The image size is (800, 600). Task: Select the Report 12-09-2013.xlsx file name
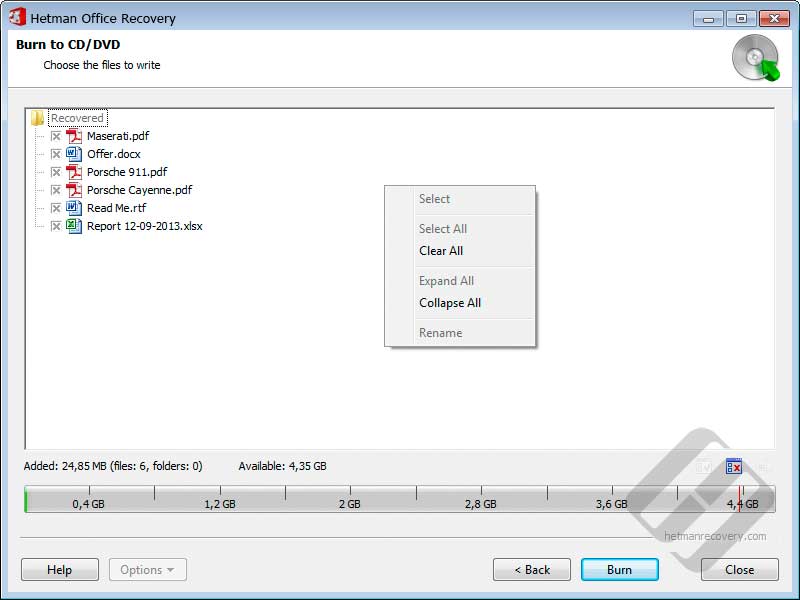(x=144, y=226)
